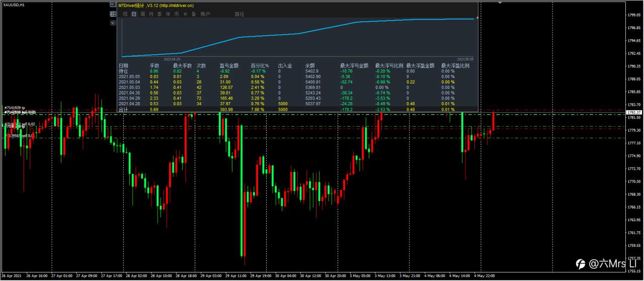Click the chart shift triangle marker at top

click(x=499, y=3)
